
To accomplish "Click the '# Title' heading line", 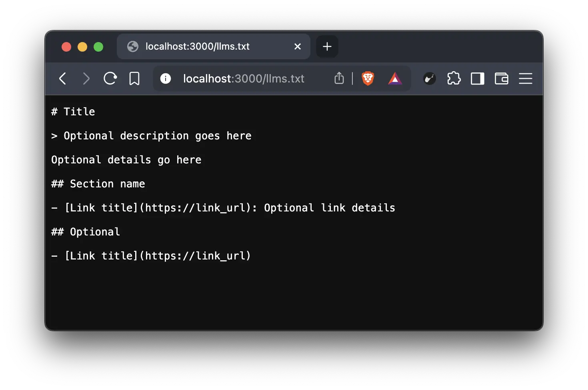I will point(73,112).
